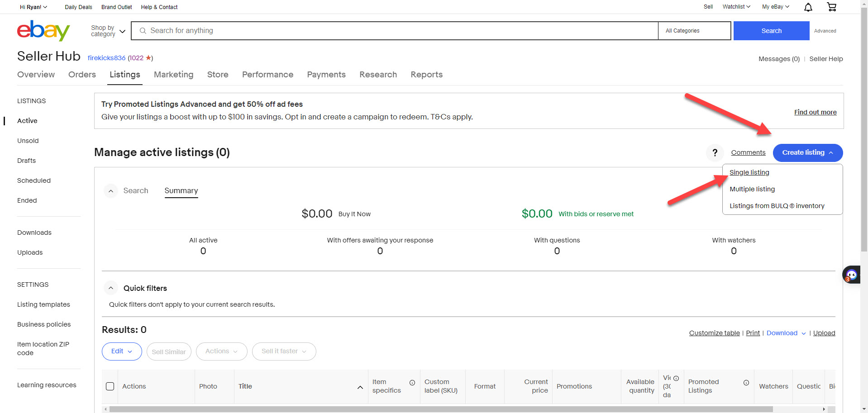
Task: Open the Watchlist dropdown
Action: click(736, 7)
